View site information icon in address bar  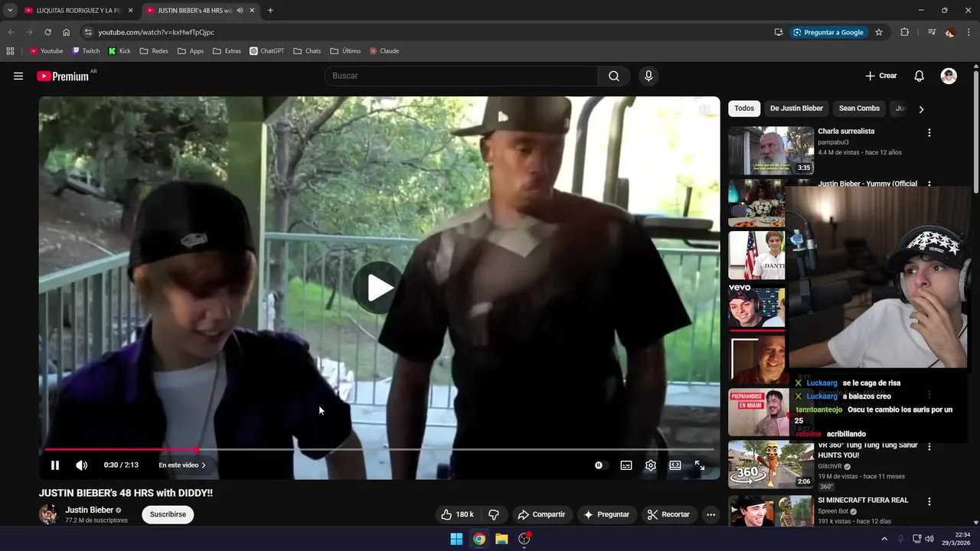point(88,32)
